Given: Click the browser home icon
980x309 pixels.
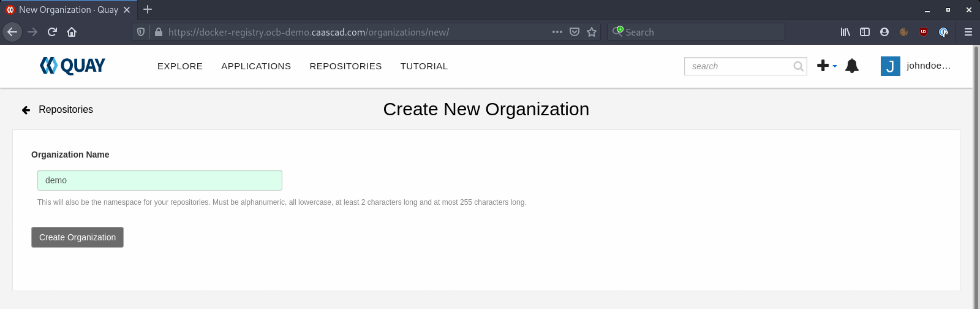Looking at the screenshot, I should 72,32.
